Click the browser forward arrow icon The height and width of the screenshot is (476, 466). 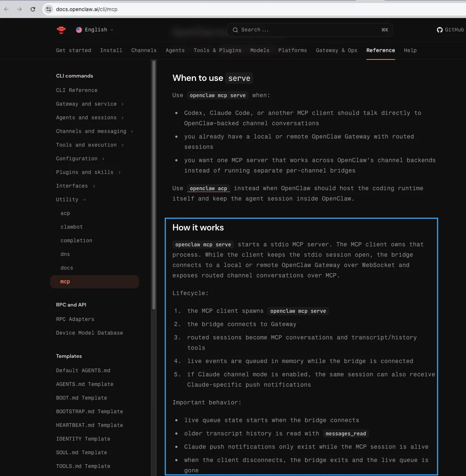pos(19,9)
